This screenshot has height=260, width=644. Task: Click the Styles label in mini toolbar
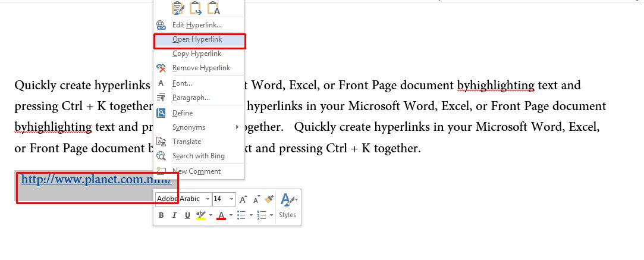click(287, 215)
